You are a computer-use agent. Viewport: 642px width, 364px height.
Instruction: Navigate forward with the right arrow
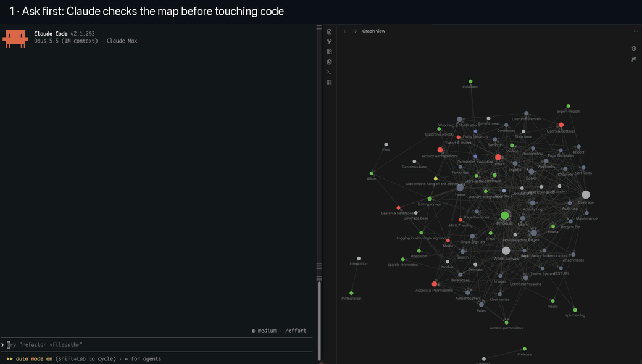pyautogui.click(x=355, y=31)
